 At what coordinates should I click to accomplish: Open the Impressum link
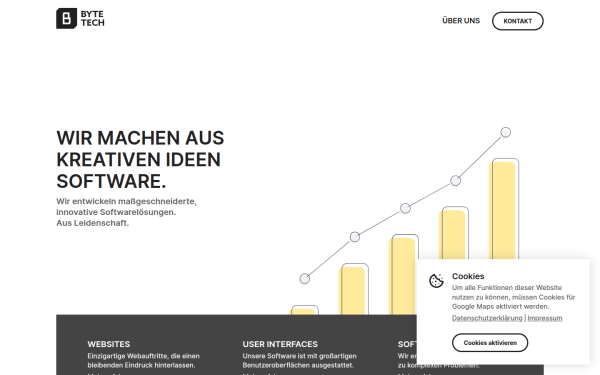[545, 318]
